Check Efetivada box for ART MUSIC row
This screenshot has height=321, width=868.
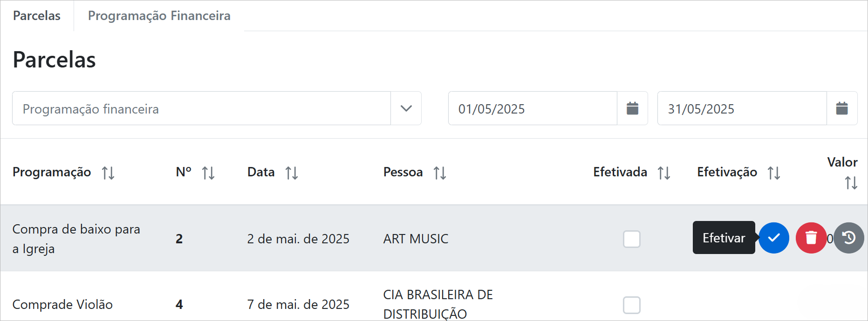631,239
